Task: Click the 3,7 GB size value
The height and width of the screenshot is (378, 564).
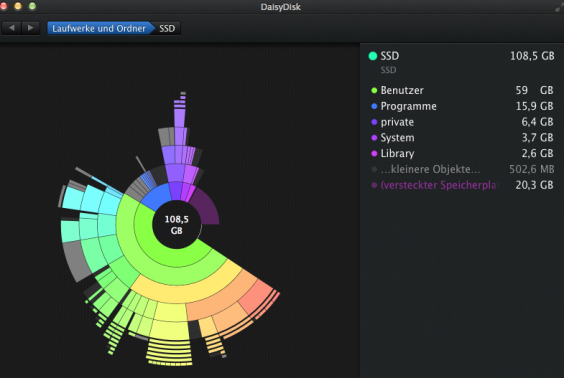Action: click(537, 138)
